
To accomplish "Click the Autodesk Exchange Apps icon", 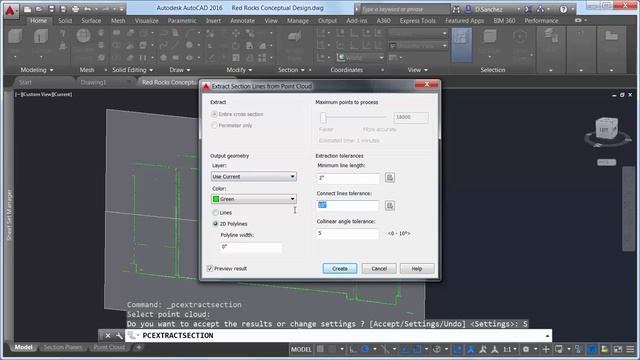I will pos(529,9).
